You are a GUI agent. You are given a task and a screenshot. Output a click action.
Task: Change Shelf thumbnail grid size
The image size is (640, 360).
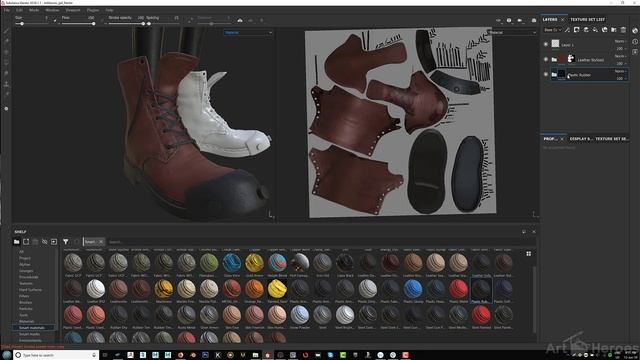tap(529, 254)
